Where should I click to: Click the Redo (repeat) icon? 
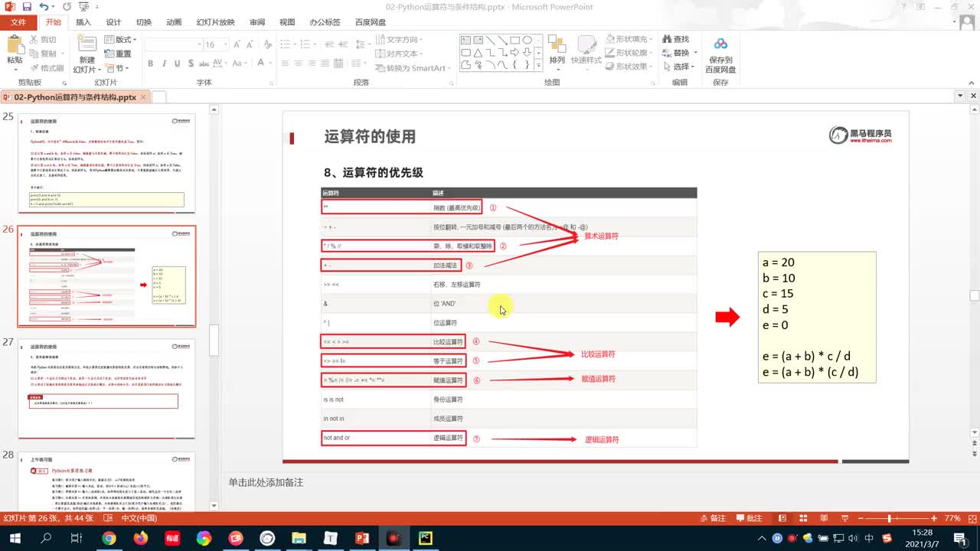pos(67,7)
